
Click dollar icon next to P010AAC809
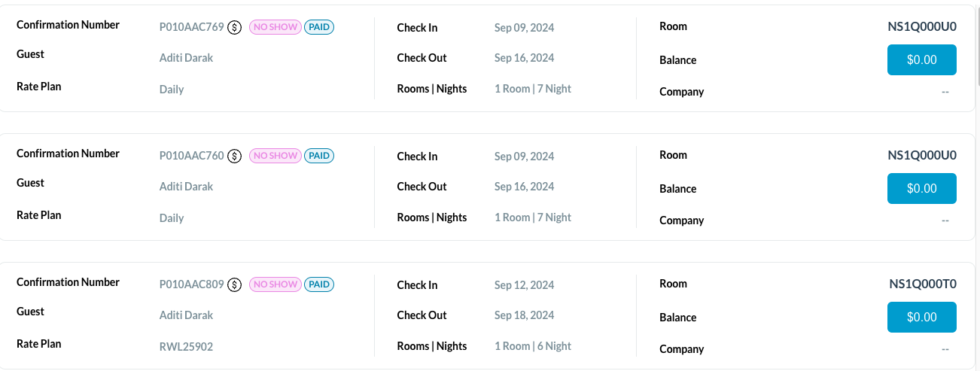pyautogui.click(x=235, y=285)
